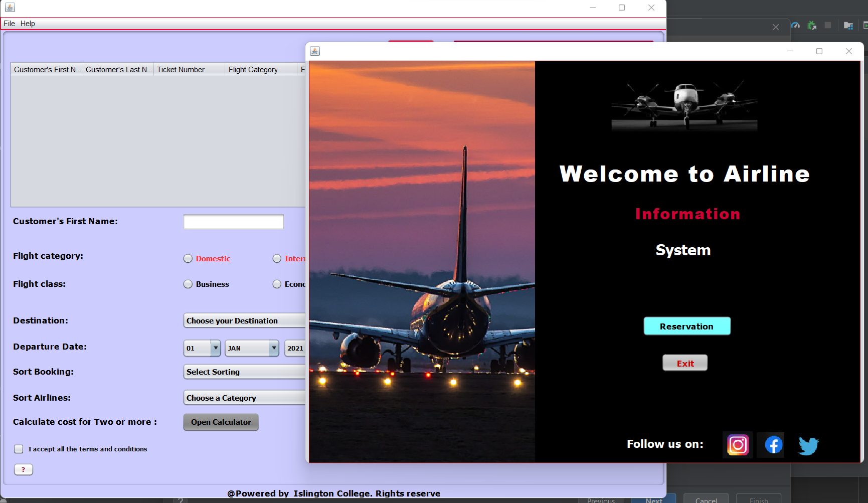Image resolution: width=868 pixels, height=503 pixels.
Task: Select the Business flight class radio button
Action: coord(188,284)
